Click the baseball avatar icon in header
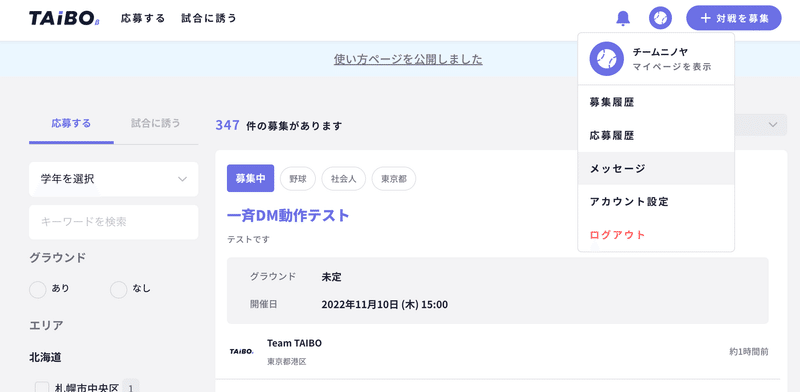Image resolution: width=800 pixels, height=392 pixels. pyautogui.click(x=660, y=18)
